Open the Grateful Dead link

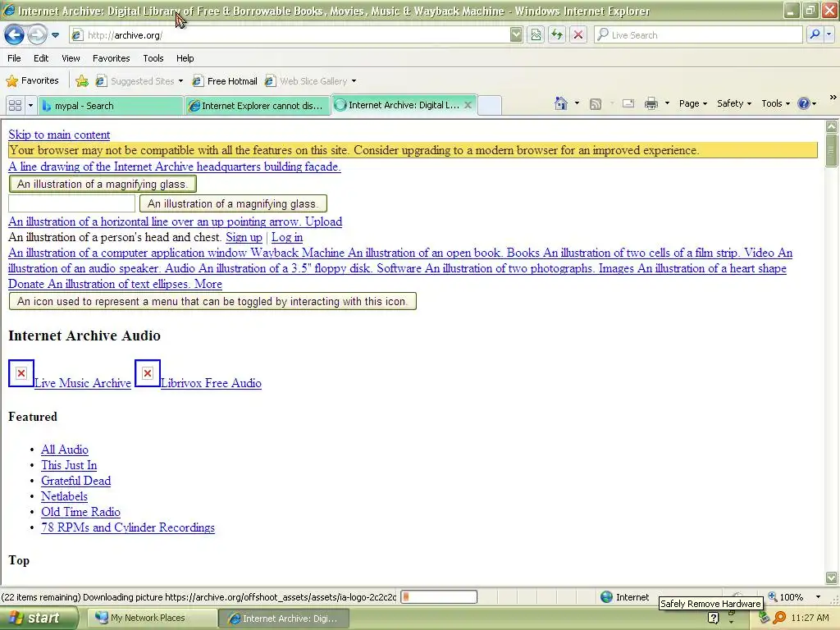(76, 481)
